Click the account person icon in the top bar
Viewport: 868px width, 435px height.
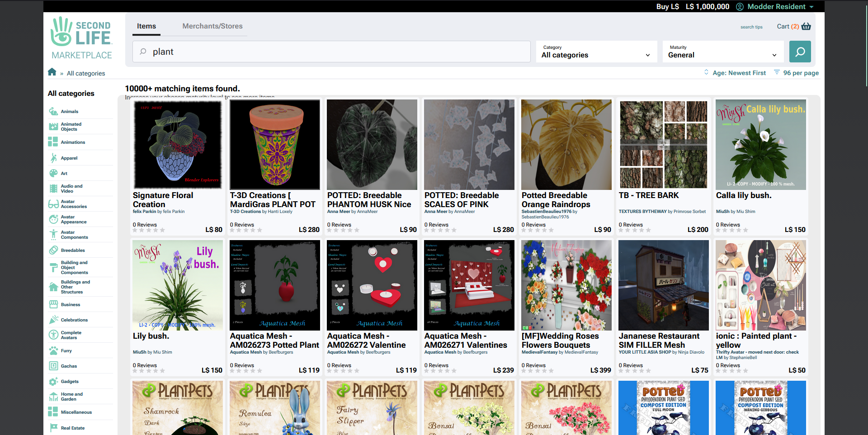point(740,6)
